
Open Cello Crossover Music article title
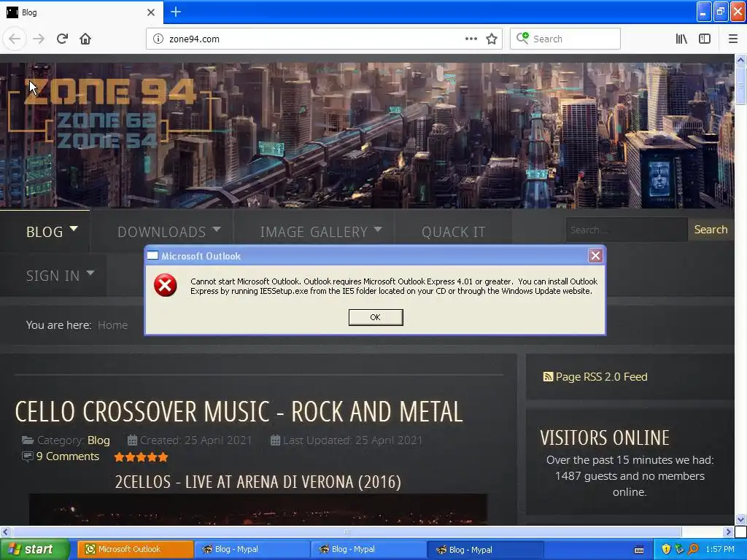click(x=239, y=411)
